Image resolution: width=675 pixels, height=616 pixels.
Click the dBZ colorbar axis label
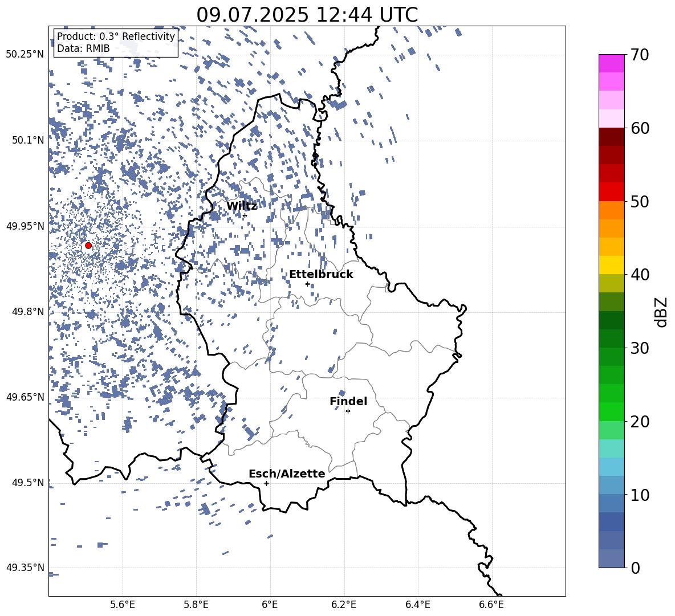tap(661, 312)
